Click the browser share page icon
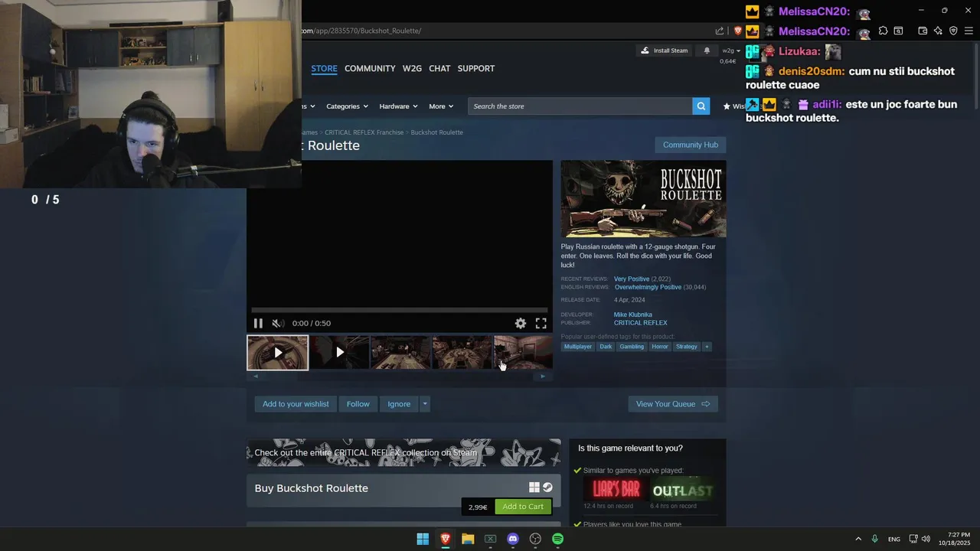 click(720, 31)
